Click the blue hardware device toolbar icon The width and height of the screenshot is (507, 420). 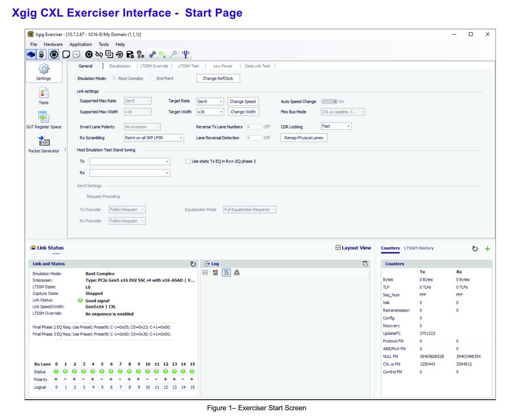[x=31, y=54]
